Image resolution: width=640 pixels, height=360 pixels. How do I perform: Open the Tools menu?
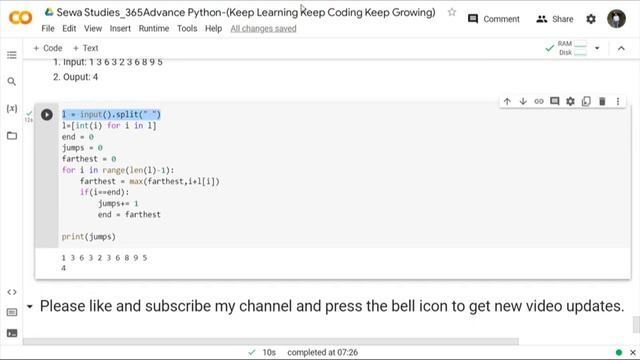point(187,29)
